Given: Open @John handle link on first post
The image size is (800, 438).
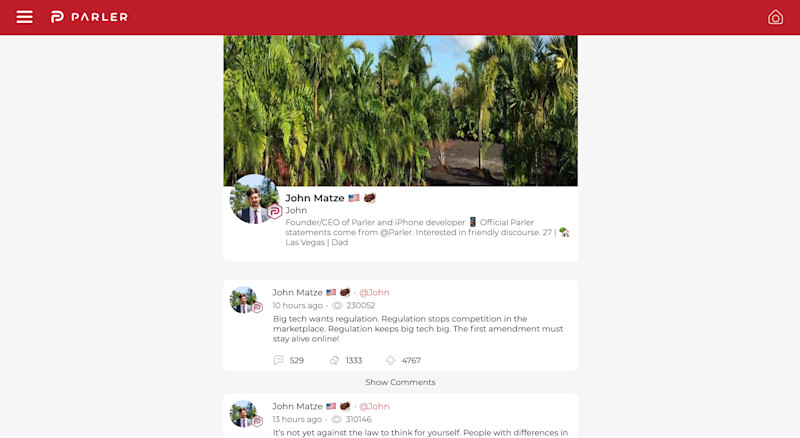Looking at the screenshot, I should (374, 293).
